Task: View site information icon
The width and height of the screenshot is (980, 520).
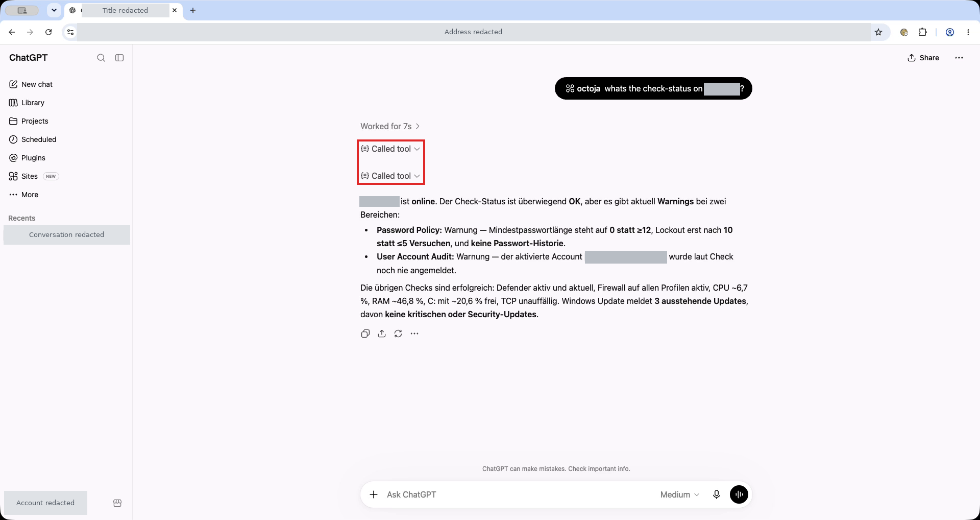Action: pyautogui.click(x=70, y=32)
